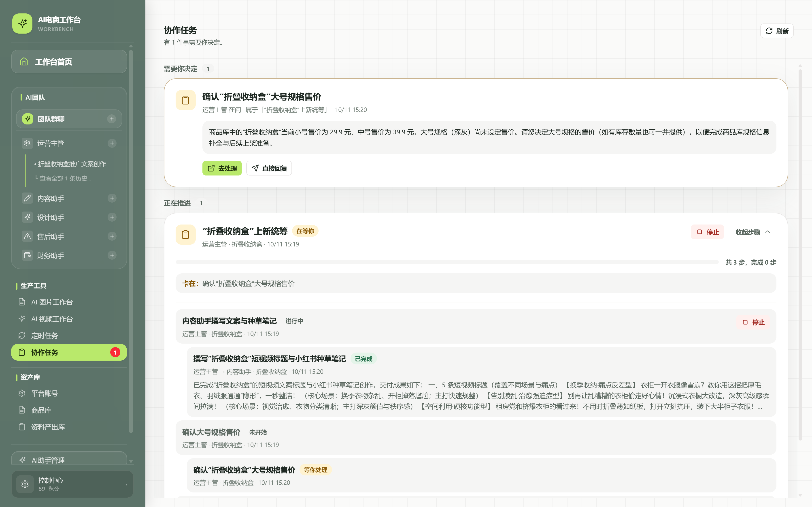The image size is (812, 507).
Task: Add new chat via 团队群聊 plus icon
Action: point(112,119)
